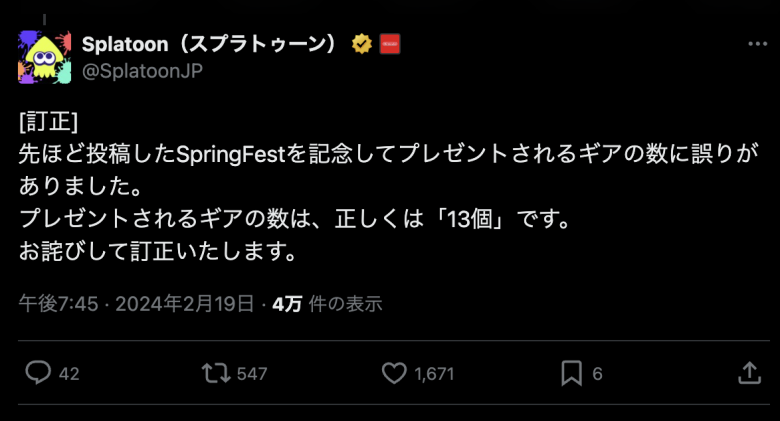This screenshot has width=780, height=421.
Task: Click the gold verified checkmark badge
Action: pyautogui.click(x=362, y=43)
